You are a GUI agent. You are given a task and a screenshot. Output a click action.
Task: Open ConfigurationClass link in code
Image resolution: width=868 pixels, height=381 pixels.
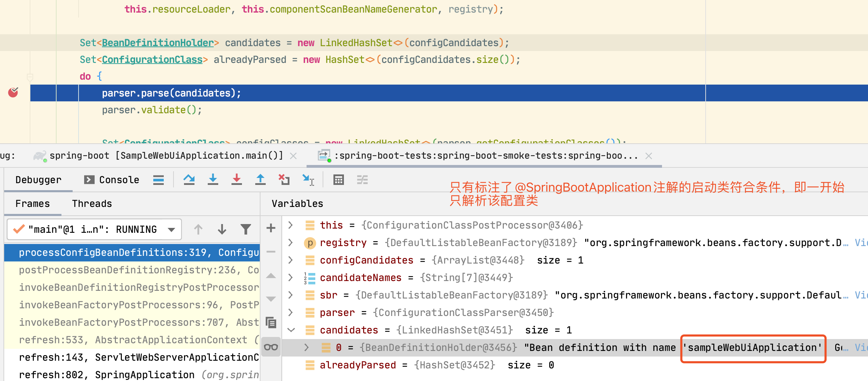click(x=152, y=59)
